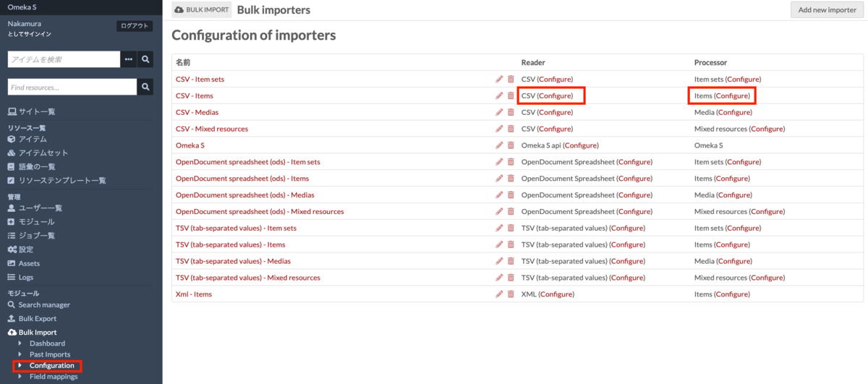Click Add new importer button
Screen dimensions: 868x384
pos(827,10)
